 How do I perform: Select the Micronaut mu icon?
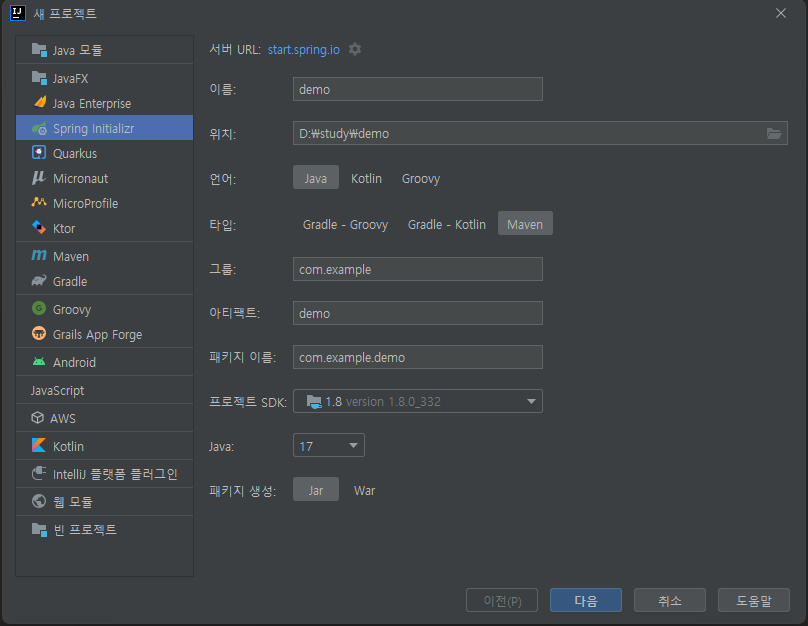[x=39, y=178]
